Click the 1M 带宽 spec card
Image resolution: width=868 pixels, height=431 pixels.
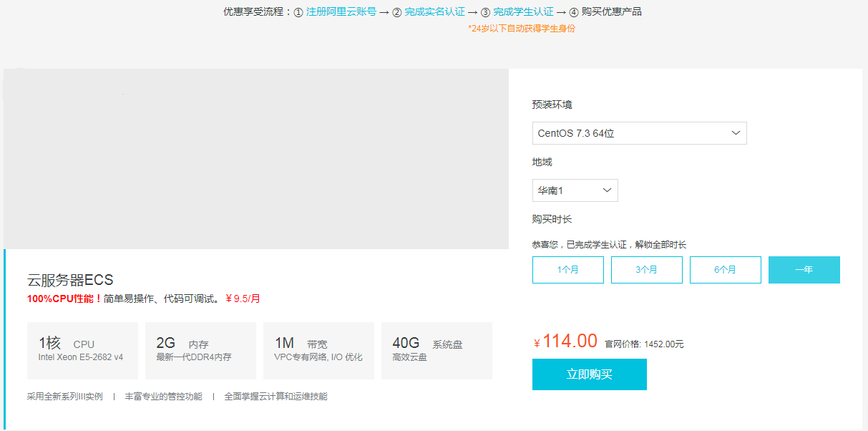pos(318,351)
